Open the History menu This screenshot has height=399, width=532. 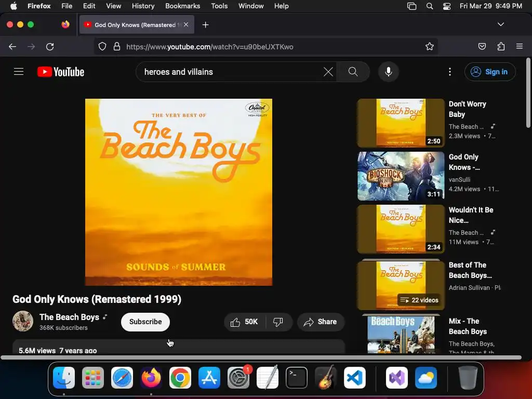143,6
